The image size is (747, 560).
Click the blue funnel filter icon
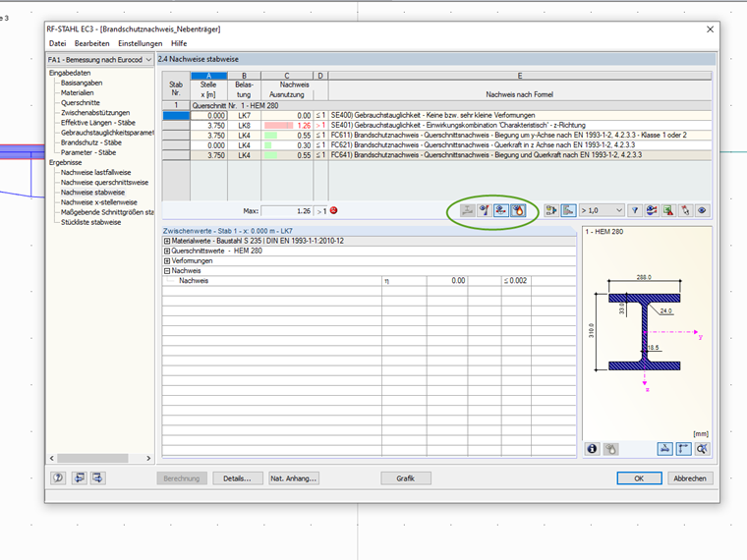pyautogui.click(x=635, y=210)
